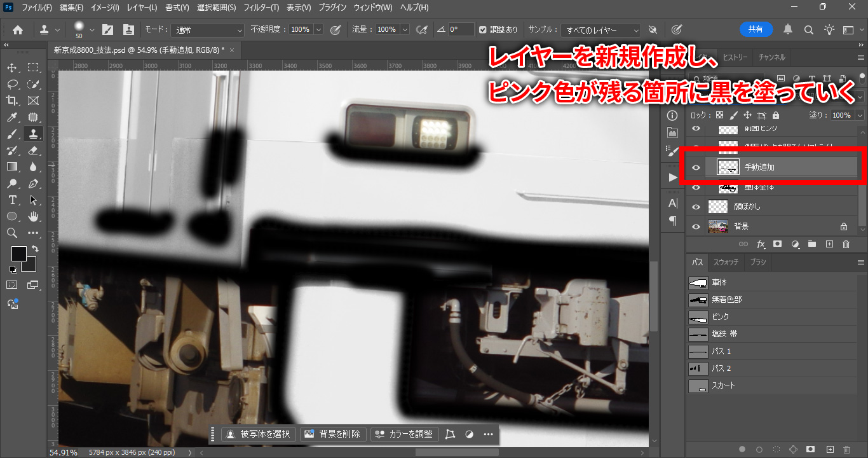868x458 pixels.
Task: Select the Move tool
Action: pos(12,67)
